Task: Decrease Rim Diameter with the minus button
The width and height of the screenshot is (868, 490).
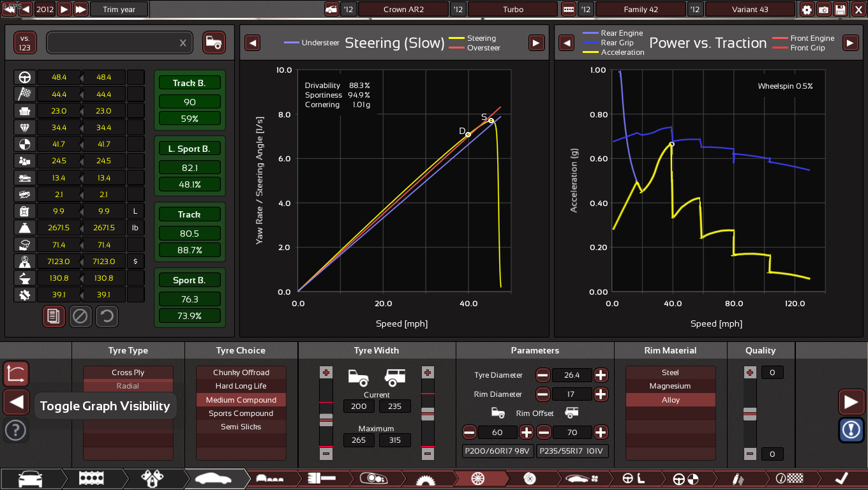Action: pos(543,394)
